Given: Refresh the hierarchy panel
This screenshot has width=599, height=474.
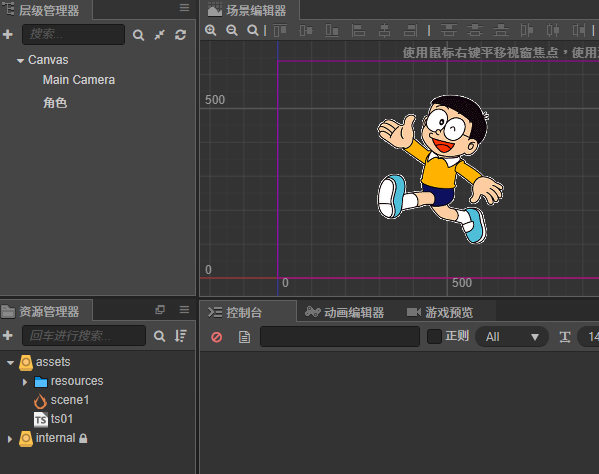Looking at the screenshot, I should (180, 35).
